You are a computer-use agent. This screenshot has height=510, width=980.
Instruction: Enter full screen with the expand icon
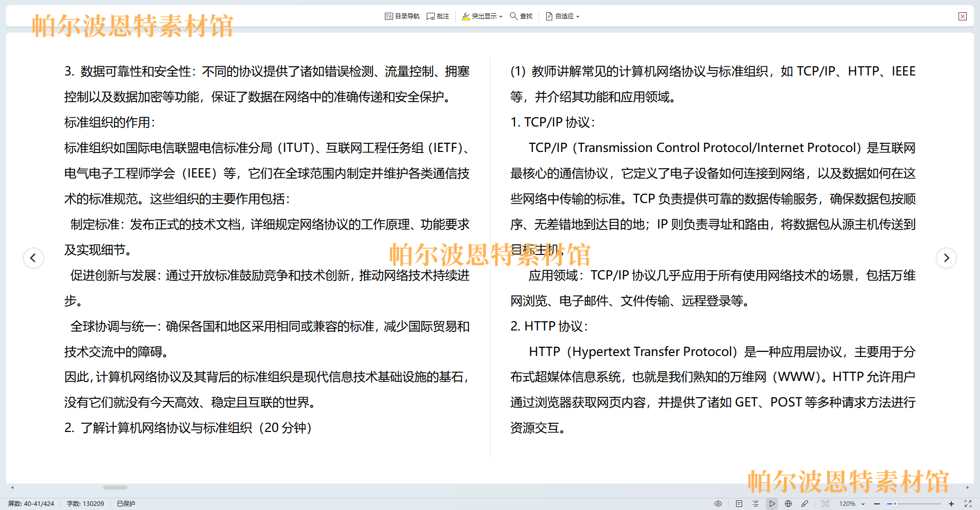click(x=968, y=503)
